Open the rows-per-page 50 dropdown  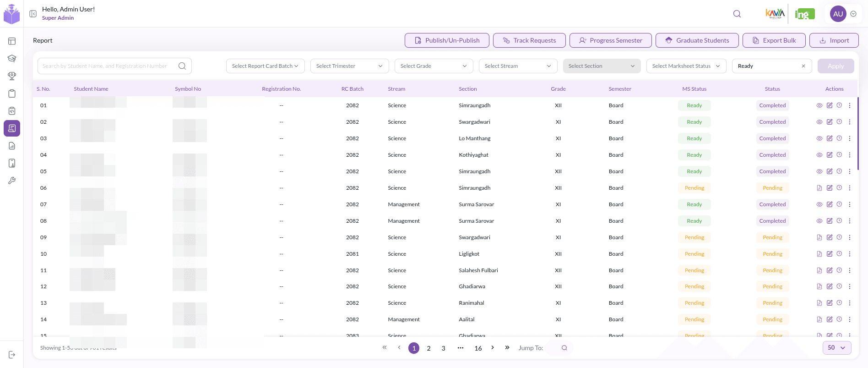[837, 348]
